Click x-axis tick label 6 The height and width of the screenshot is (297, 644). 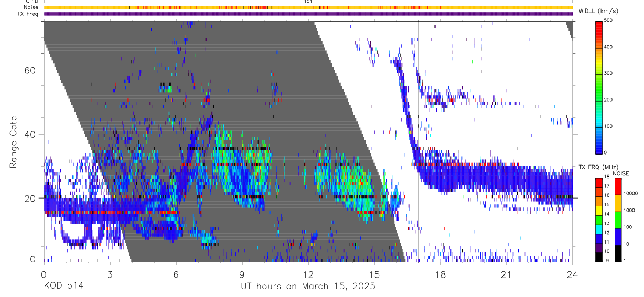click(176, 274)
